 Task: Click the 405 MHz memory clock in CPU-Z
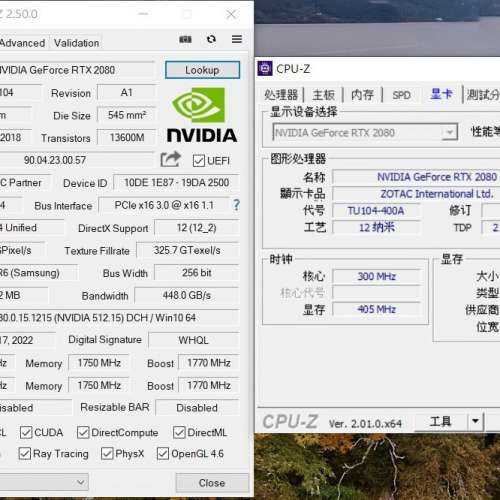(x=377, y=309)
